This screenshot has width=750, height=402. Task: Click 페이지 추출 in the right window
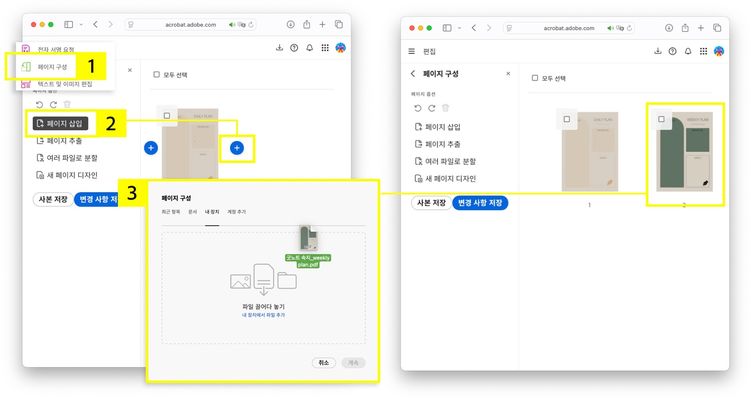pyautogui.click(x=438, y=144)
